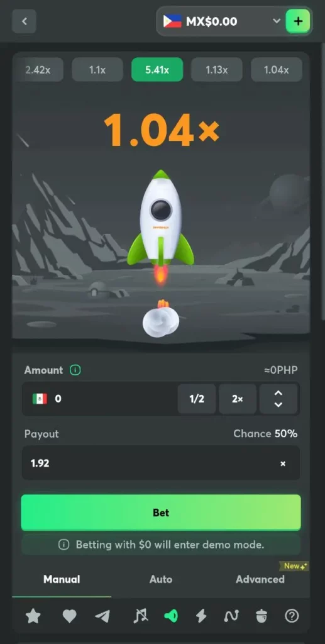The height and width of the screenshot is (644, 325).
Task: Click the info icon next to Amount
Action: (75, 370)
